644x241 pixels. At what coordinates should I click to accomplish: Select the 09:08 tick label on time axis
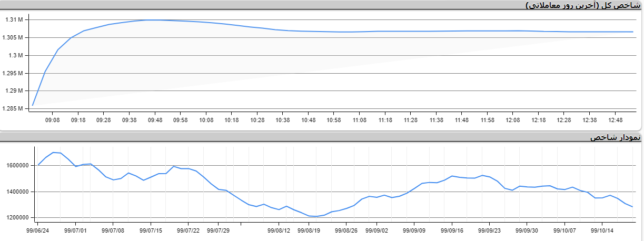pyautogui.click(x=53, y=120)
